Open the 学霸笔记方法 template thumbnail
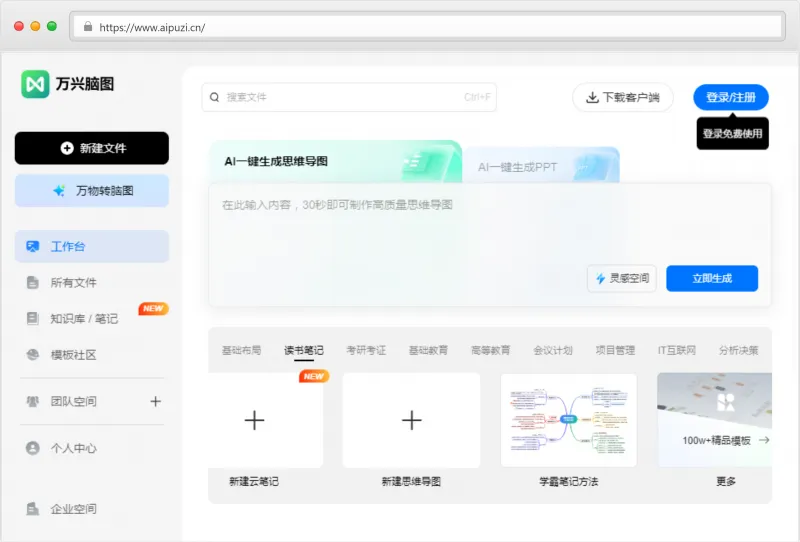The height and width of the screenshot is (542, 800). tap(568, 420)
